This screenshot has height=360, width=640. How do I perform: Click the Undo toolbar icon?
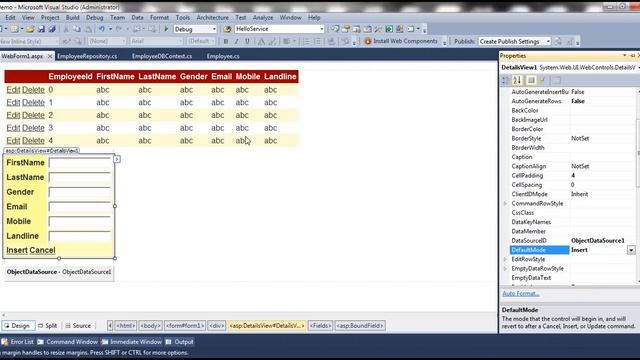(101, 29)
